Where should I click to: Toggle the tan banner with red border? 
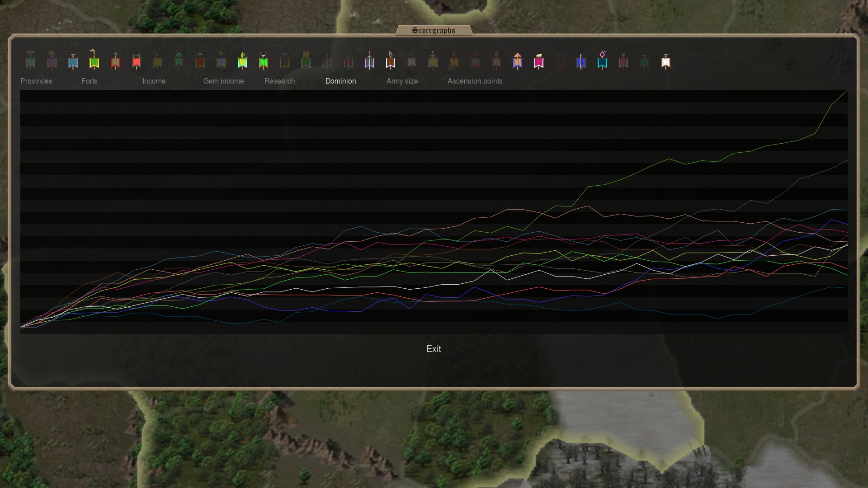(x=115, y=60)
